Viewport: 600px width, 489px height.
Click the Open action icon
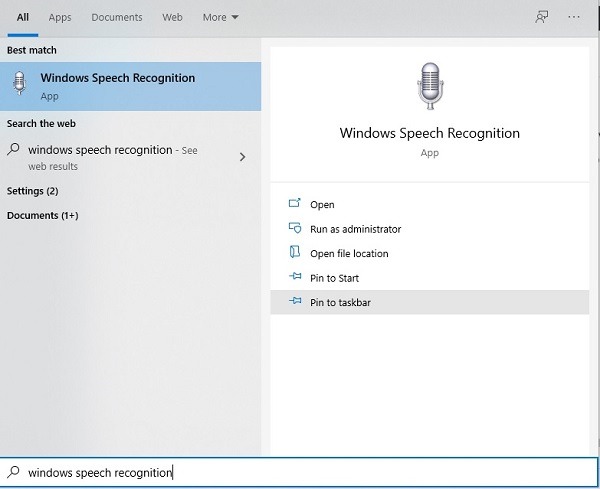pyautogui.click(x=295, y=203)
